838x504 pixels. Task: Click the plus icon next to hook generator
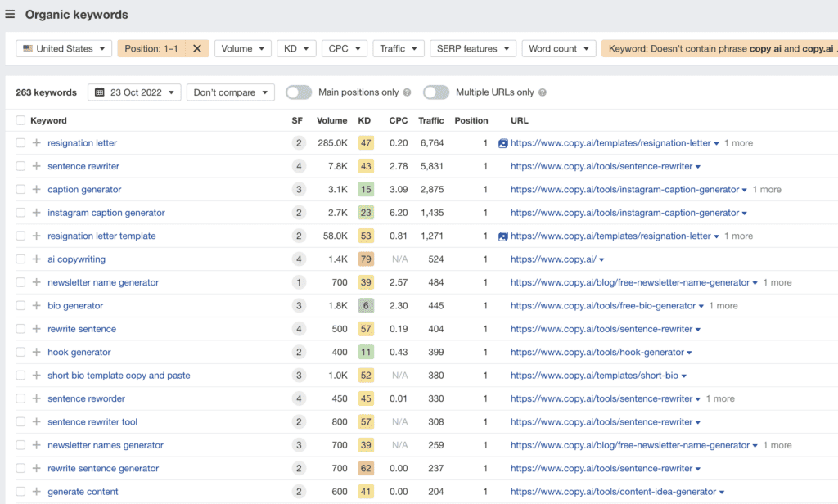36,353
